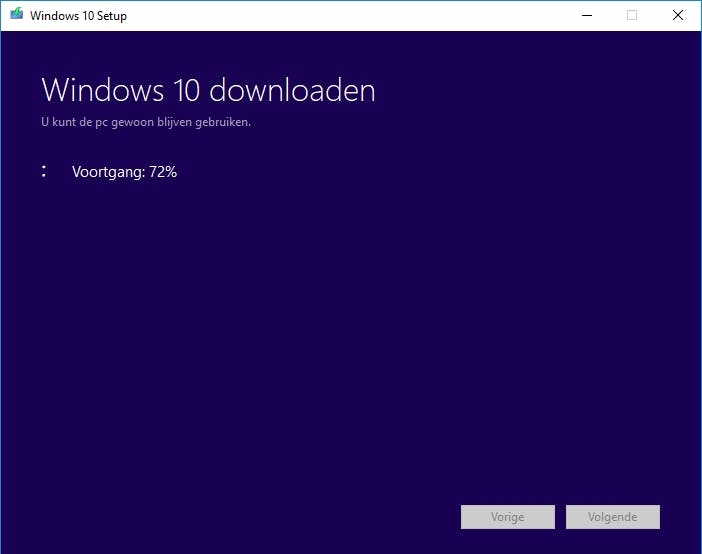This screenshot has width=702, height=554.
Task: Click the word Windows in the heading
Action: pos(103,90)
